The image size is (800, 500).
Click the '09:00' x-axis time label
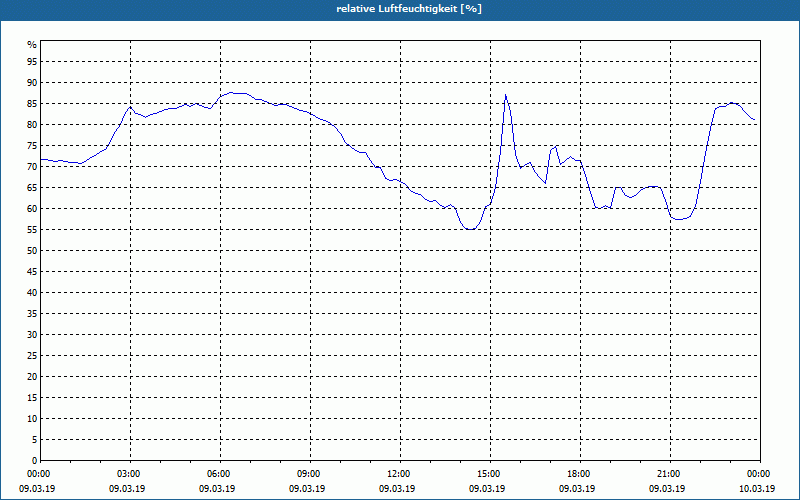coord(310,474)
